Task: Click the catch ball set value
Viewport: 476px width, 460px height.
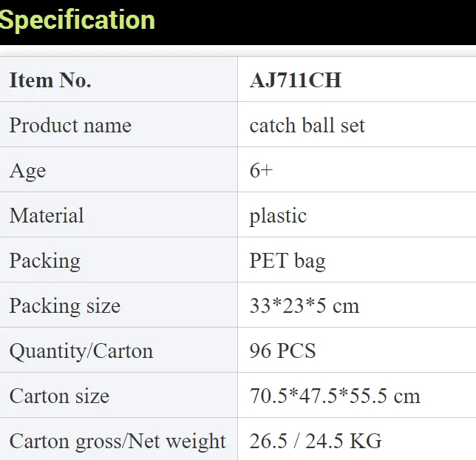Action: click(x=307, y=125)
